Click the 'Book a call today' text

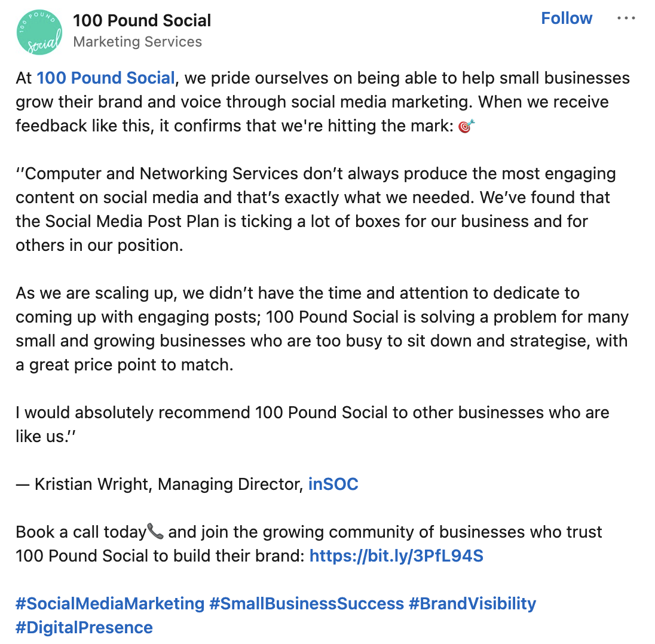[x=81, y=532]
